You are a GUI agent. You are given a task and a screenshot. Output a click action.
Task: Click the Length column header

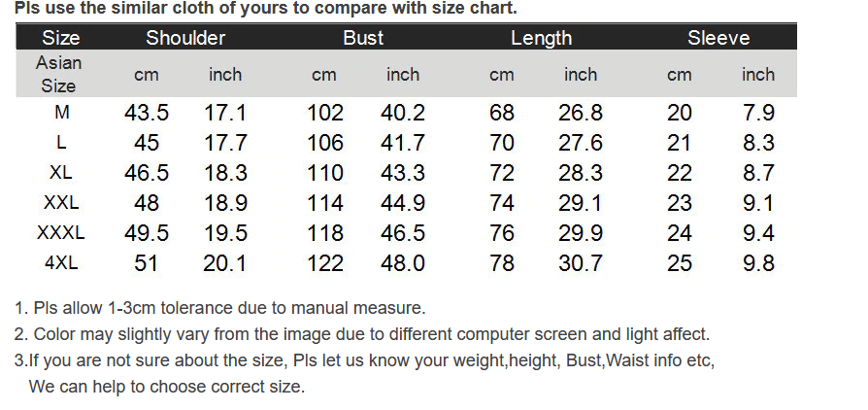[x=541, y=38]
